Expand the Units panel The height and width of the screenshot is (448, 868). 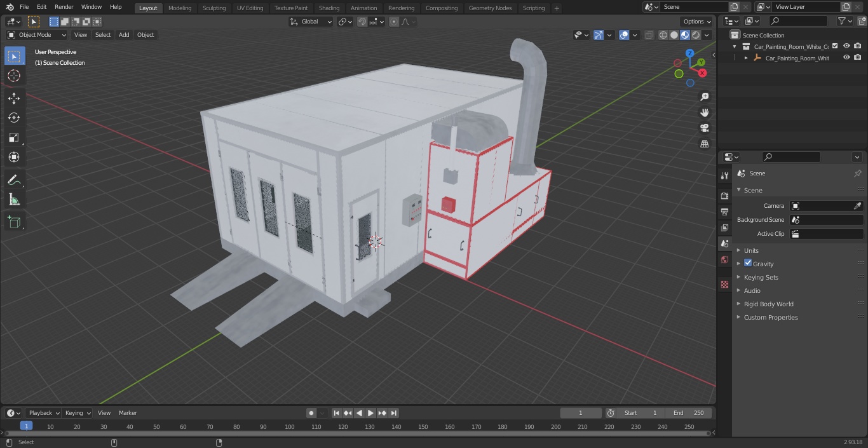coord(751,250)
